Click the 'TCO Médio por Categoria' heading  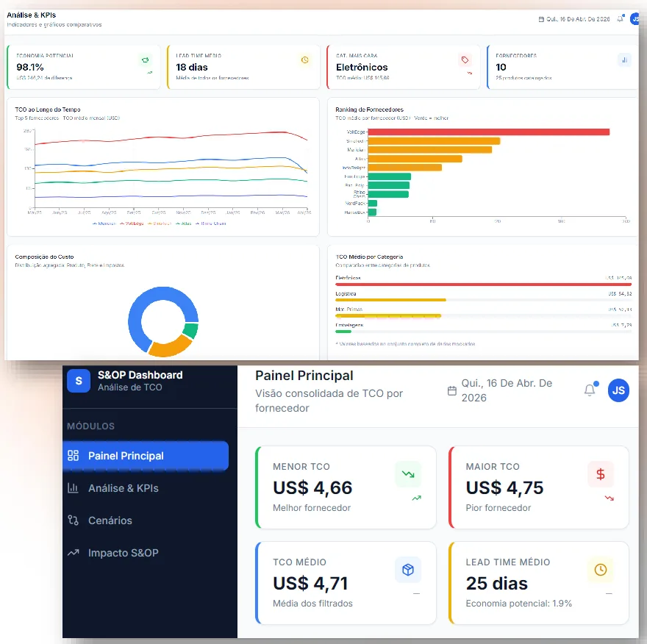pos(369,257)
